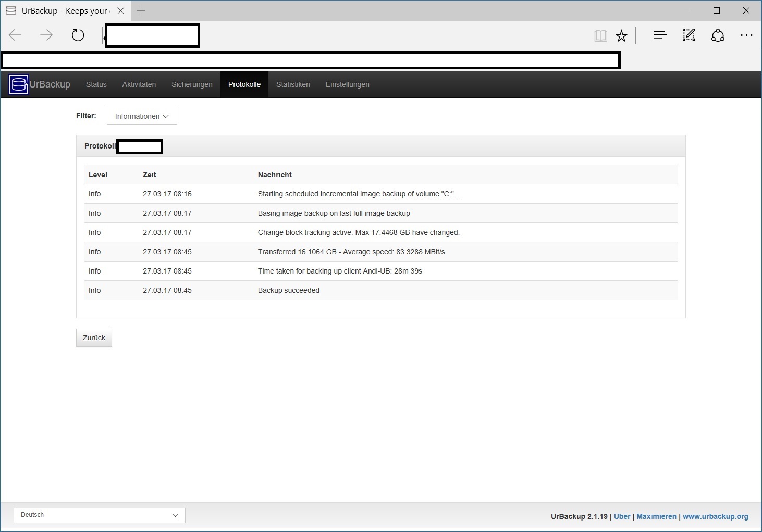Click the browser forward arrow

pos(46,35)
